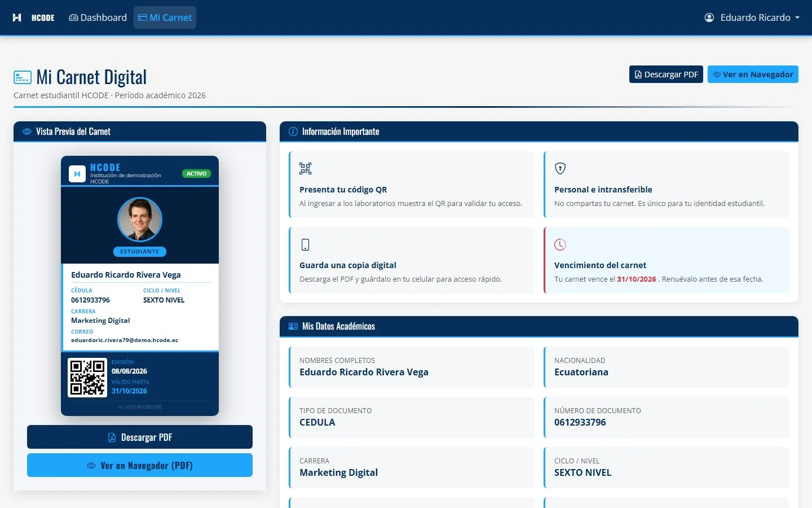Click Marketing Digital in Mis Datos Académicos

coord(339,472)
